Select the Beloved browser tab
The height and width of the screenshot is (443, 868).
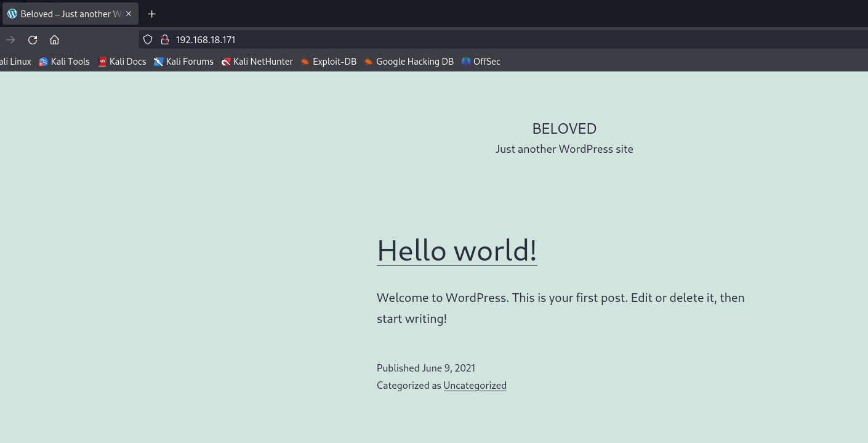pyautogui.click(x=65, y=14)
